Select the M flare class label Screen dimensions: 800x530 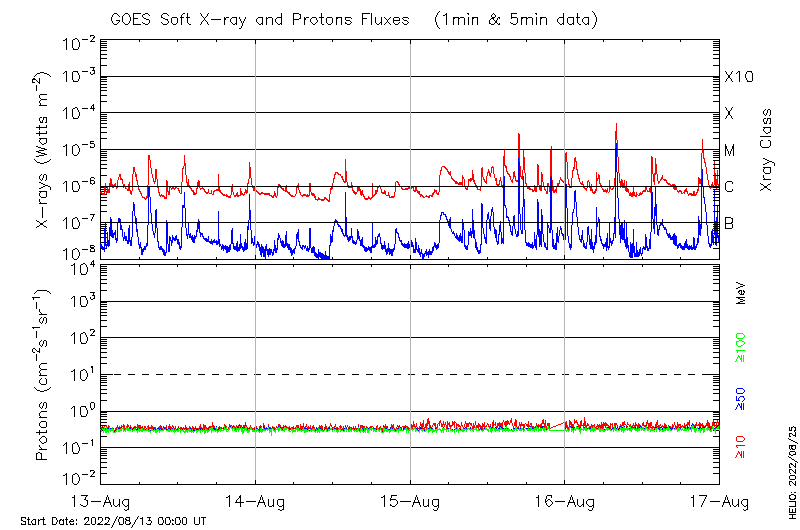[x=730, y=150]
